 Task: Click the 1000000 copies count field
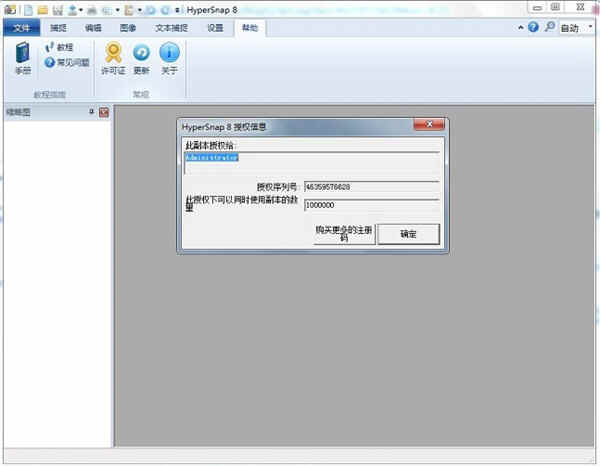click(x=372, y=205)
